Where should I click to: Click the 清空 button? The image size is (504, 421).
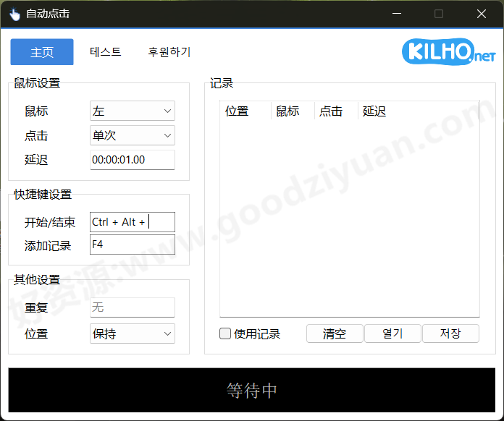[x=335, y=333]
